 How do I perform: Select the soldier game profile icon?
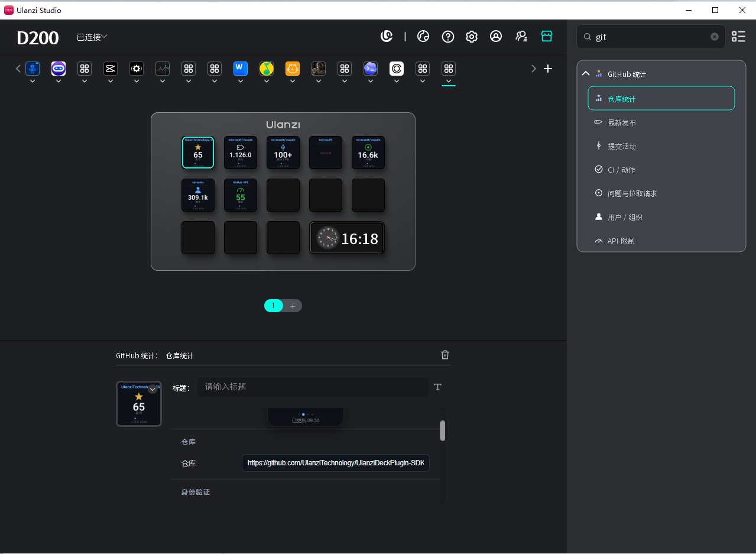pyautogui.click(x=319, y=69)
